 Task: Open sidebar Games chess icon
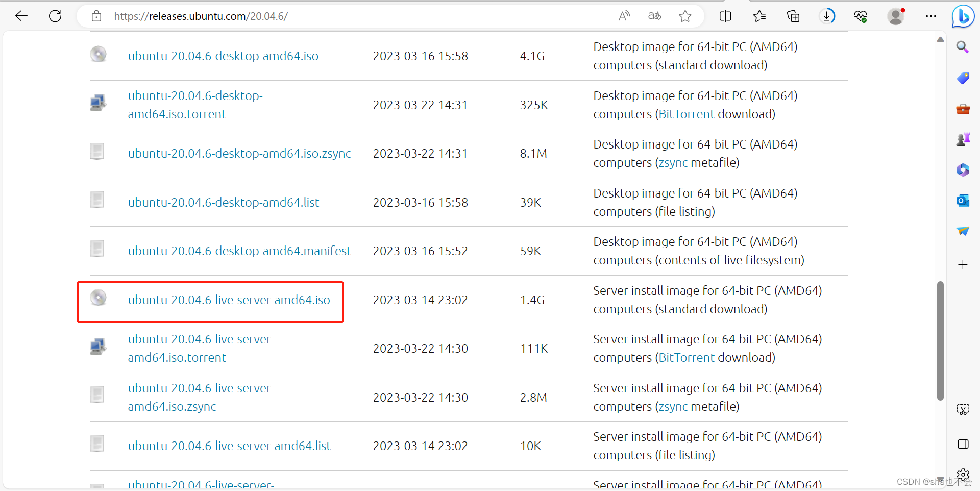pos(963,139)
